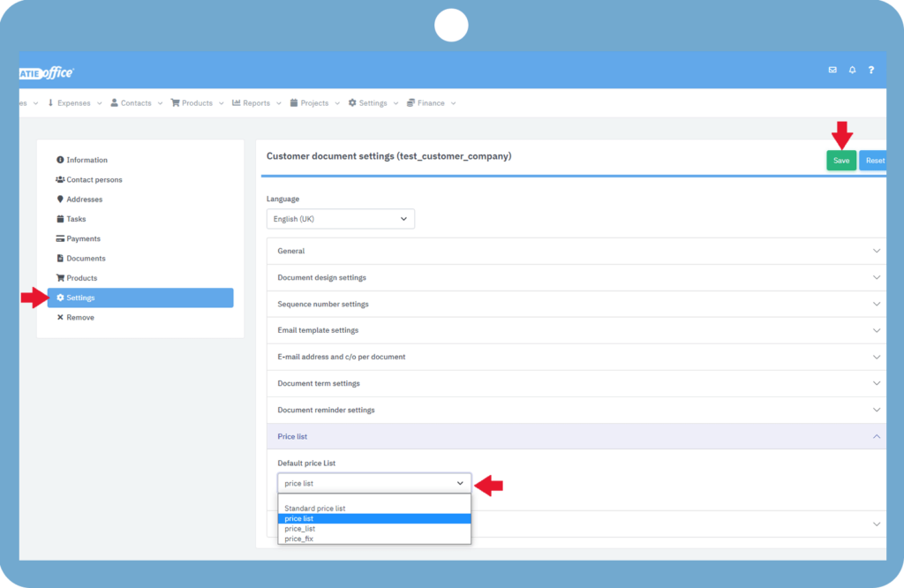
Task: Select the blank option in price list dropdown
Action: 374,499
